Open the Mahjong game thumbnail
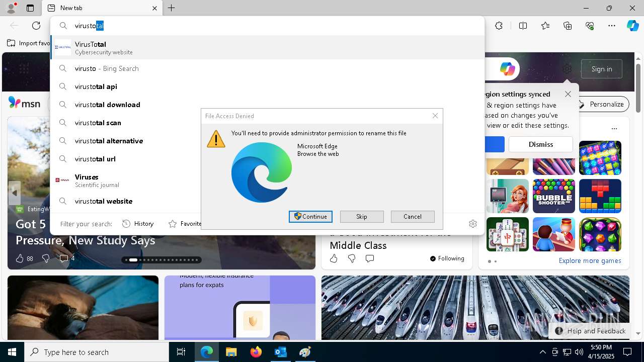 click(507, 234)
